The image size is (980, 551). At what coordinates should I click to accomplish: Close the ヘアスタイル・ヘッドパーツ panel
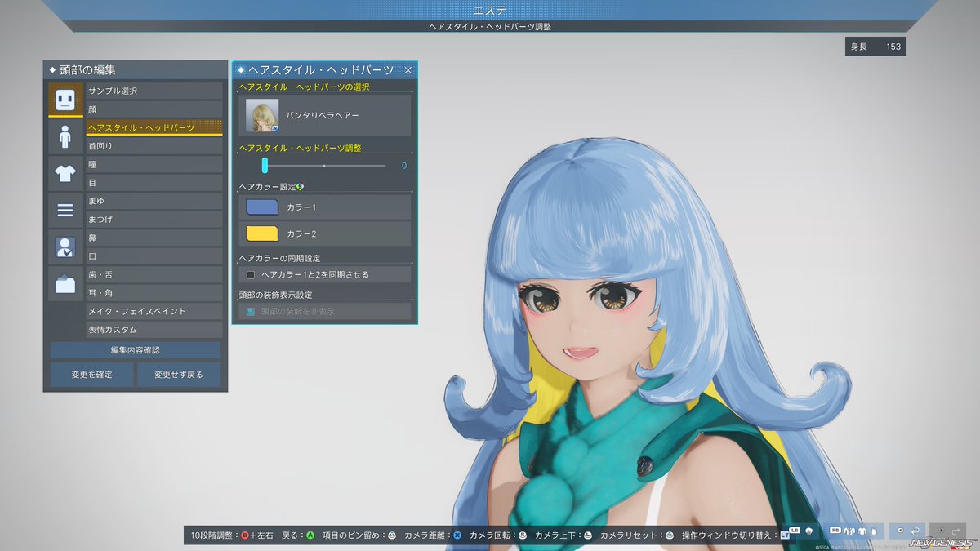pyautogui.click(x=408, y=70)
